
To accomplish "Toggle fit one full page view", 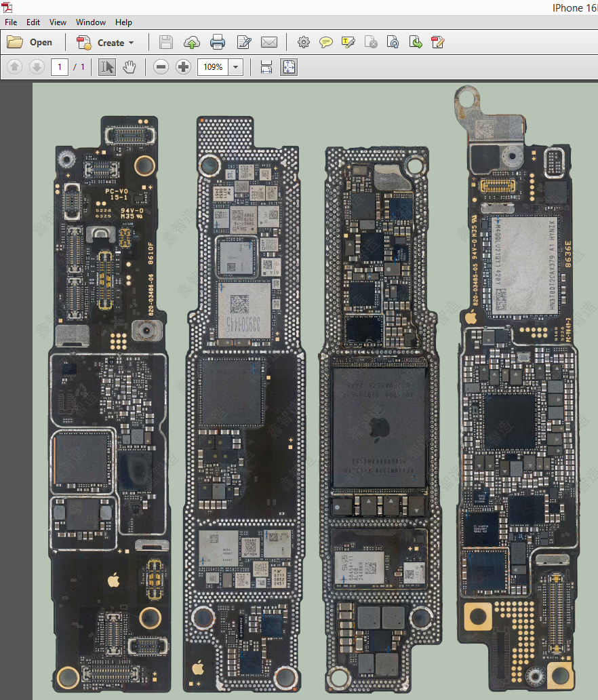I will [x=289, y=67].
